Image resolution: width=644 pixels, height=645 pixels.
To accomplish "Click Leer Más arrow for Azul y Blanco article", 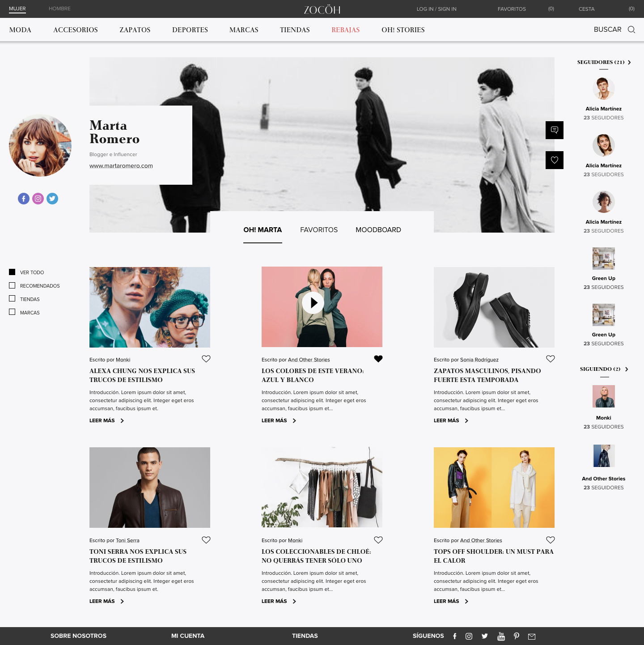I will click(x=294, y=420).
